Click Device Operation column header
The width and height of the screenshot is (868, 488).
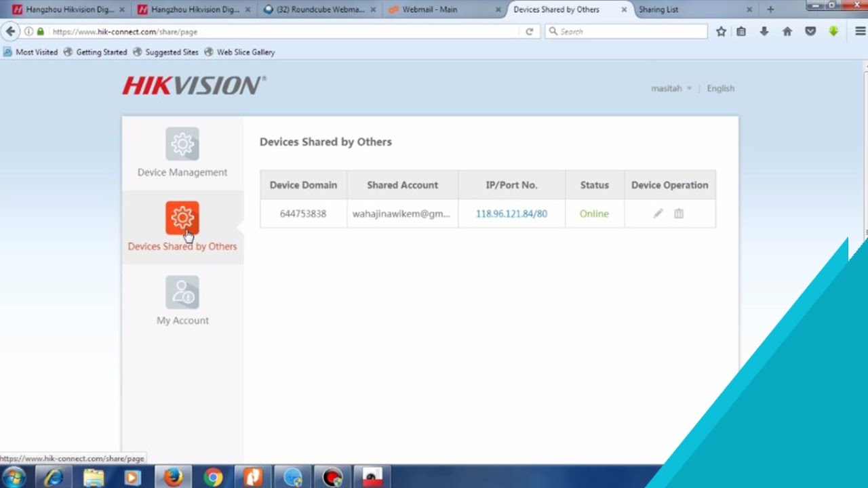pyautogui.click(x=669, y=185)
